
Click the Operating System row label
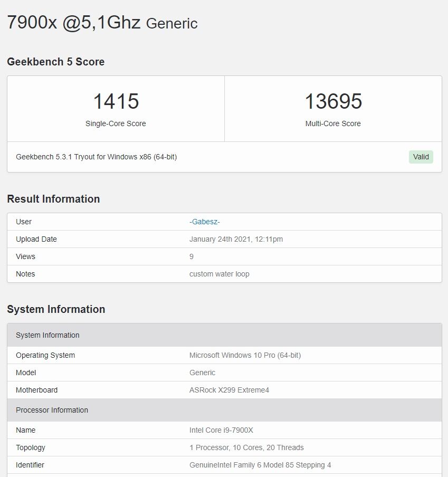click(45, 355)
